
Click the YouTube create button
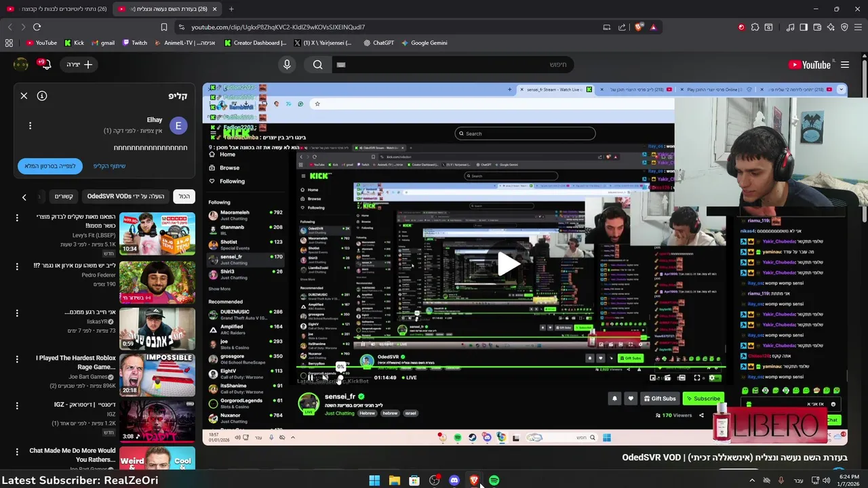tap(79, 64)
